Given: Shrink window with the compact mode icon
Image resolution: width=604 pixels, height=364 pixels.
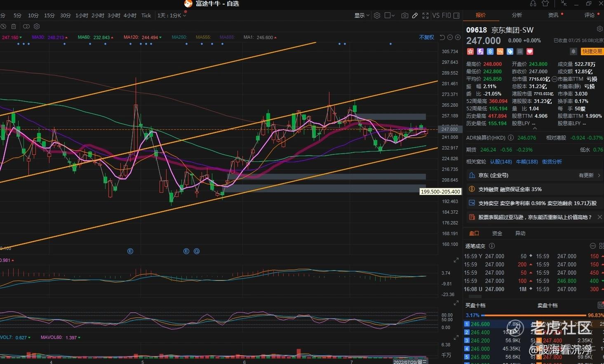Looking at the screenshot, I should (564, 4).
